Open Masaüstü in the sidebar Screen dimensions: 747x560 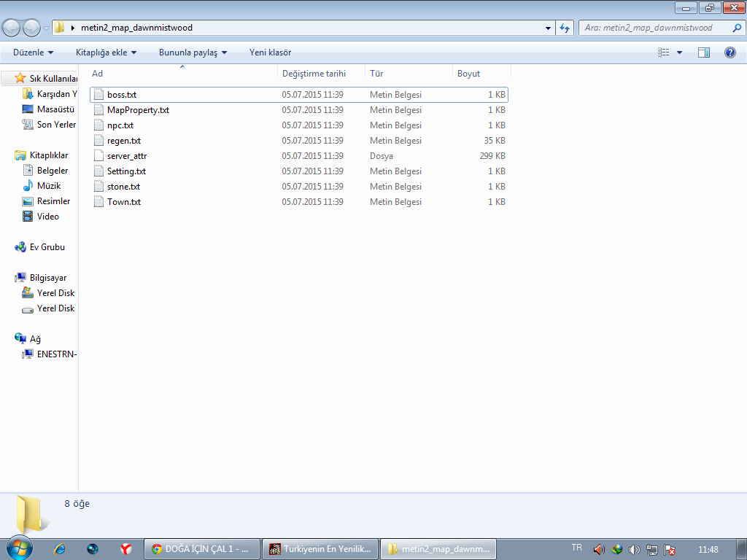[49, 109]
